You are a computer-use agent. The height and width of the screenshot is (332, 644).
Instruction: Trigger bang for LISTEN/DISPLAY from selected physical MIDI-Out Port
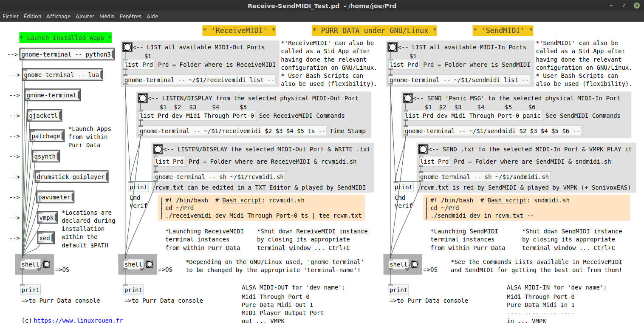coord(143,98)
